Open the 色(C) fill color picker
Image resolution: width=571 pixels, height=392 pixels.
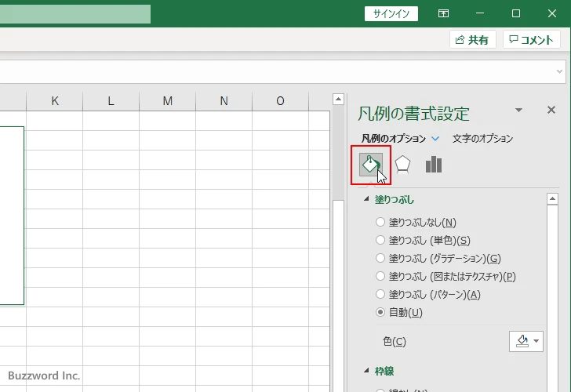click(526, 341)
